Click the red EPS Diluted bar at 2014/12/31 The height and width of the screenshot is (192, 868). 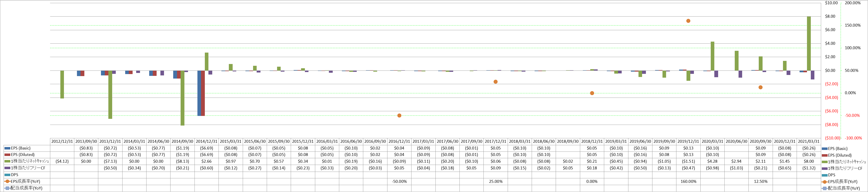coord(203,93)
